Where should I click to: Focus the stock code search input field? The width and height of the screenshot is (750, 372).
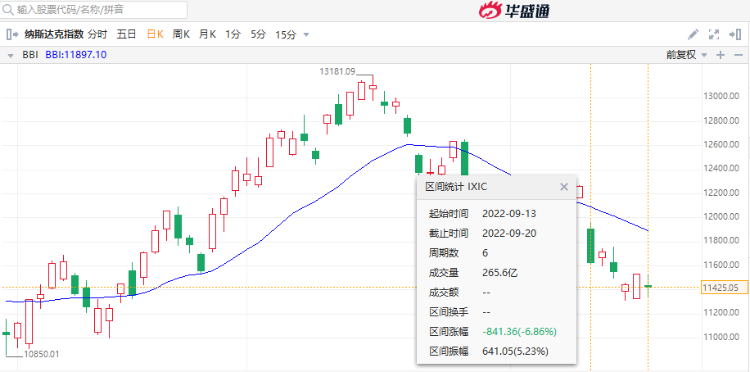tap(94, 10)
